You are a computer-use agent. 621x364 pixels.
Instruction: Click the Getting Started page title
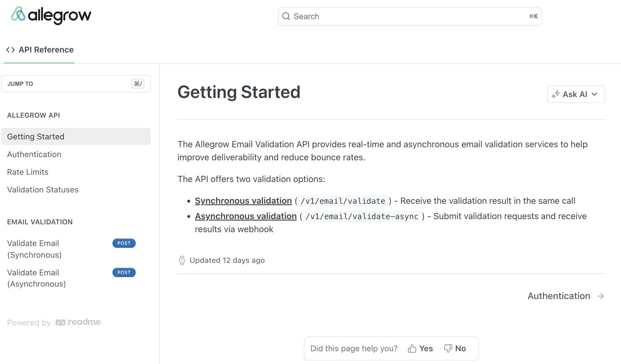point(239,92)
